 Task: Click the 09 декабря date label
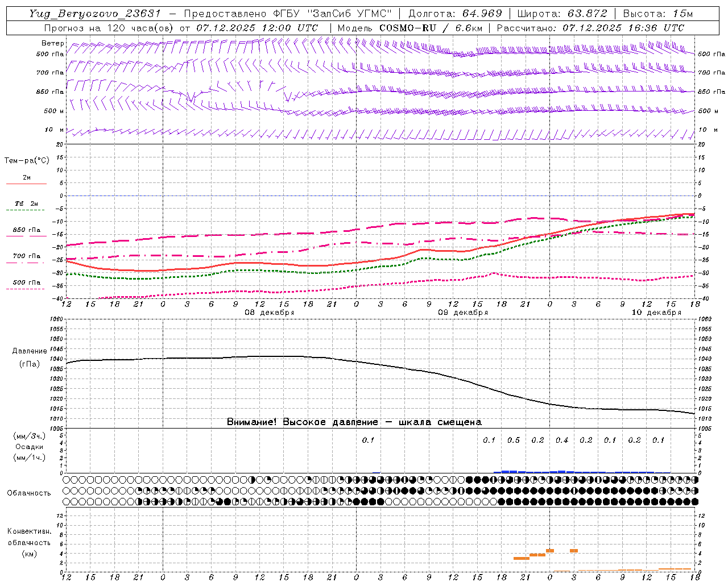[463, 313]
